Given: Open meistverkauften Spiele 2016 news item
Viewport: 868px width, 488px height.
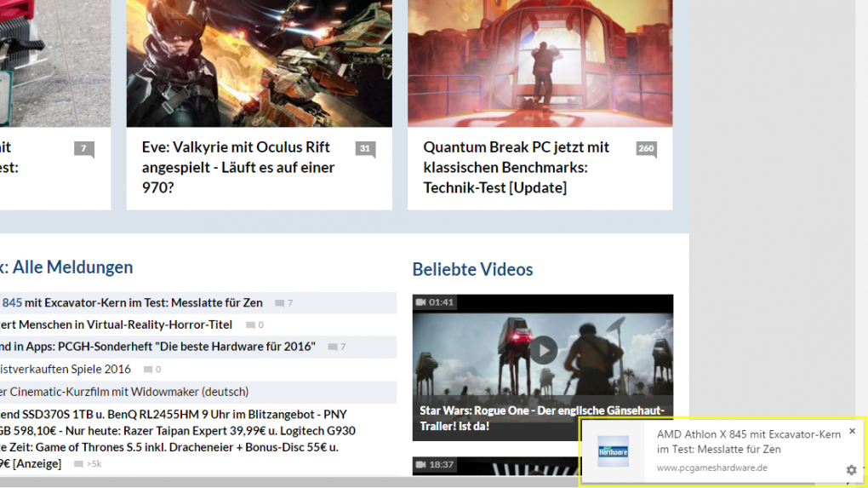Looking at the screenshot, I should 66,369.
